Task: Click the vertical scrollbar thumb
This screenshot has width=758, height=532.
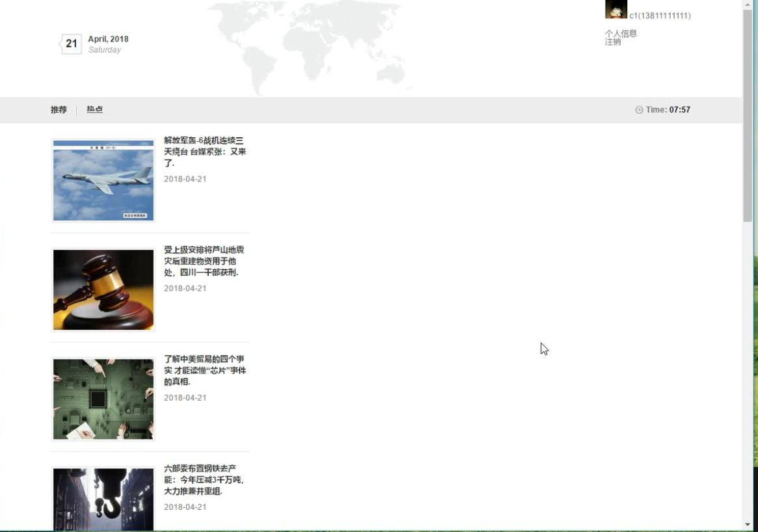Action: click(748, 115)
